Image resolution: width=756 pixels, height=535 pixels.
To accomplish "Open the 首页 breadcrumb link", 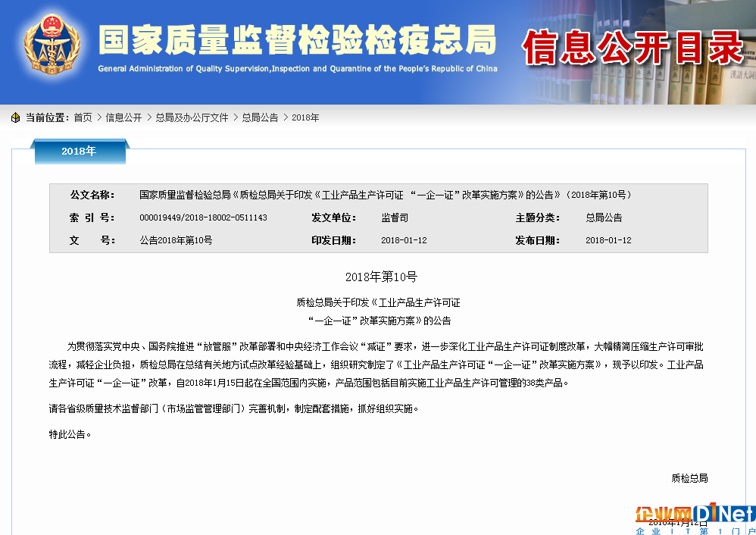I will point(83,117).
